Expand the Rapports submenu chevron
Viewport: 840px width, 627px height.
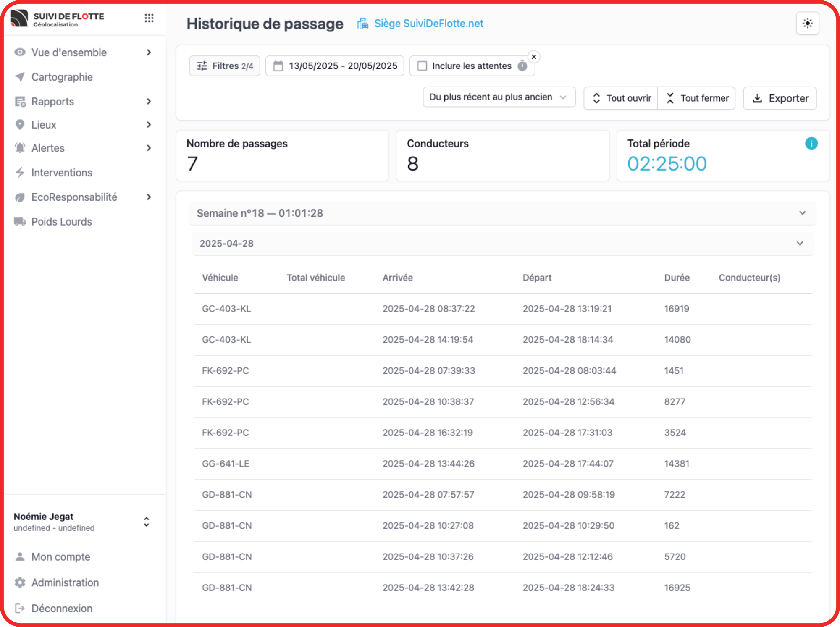point(149,102)
